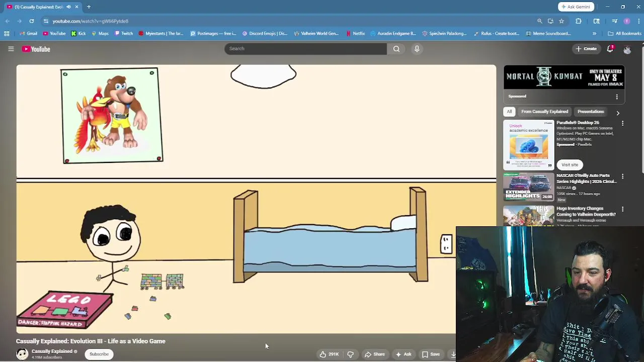Open YouTube notifications bell
This screenshot has width=644, height=362.
[x=610, y=49]
